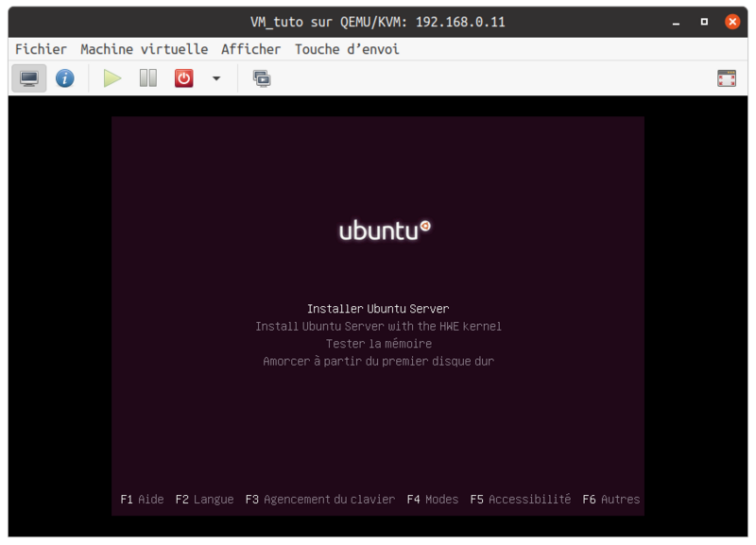The height and width of the screenshot is (545, 756).
Task: Select Installer Ubuntu Server boot option
Action: 378,309
